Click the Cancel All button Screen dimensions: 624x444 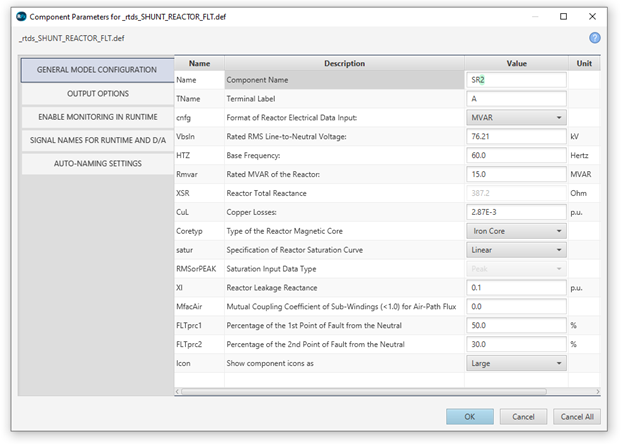[578, 416]
